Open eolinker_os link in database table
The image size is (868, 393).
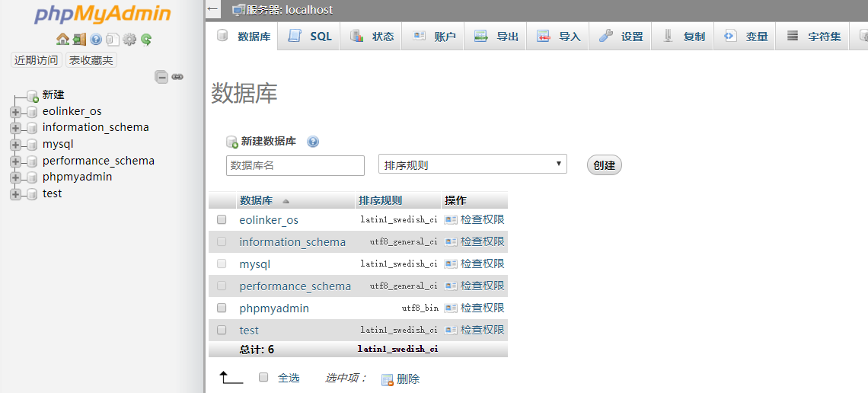pyautogui.click(x=269, y=220)
